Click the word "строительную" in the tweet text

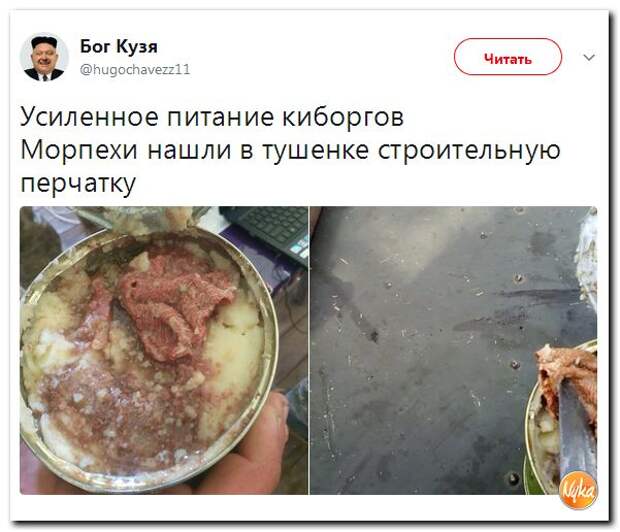[x=469, y=151]
